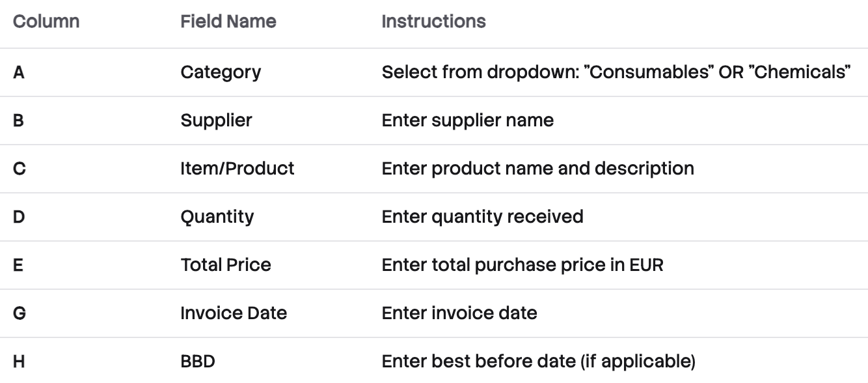Select the Supplier field name cell

click(216, 120)
